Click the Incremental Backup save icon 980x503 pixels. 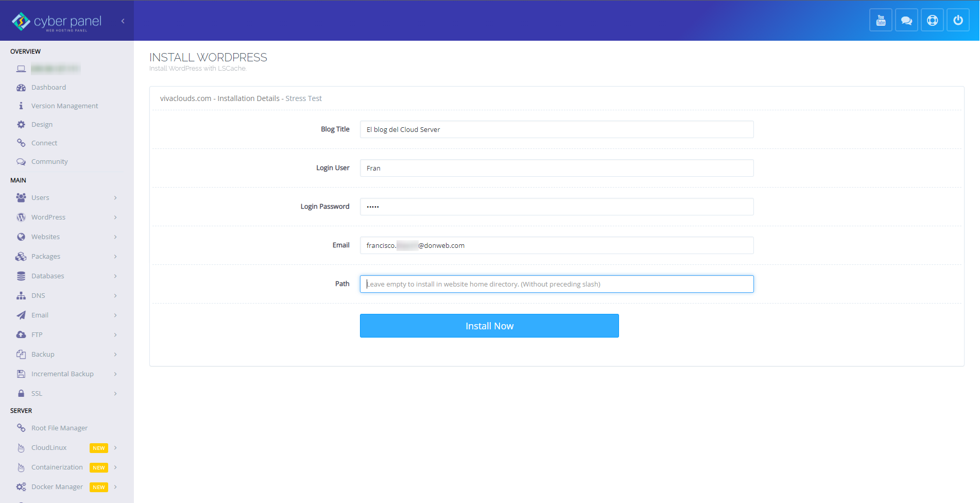(21, 374)
